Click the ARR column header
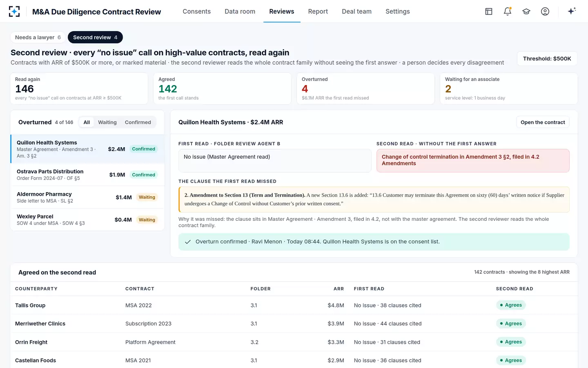The image size is (588, 368). click(x=339, y=289)
